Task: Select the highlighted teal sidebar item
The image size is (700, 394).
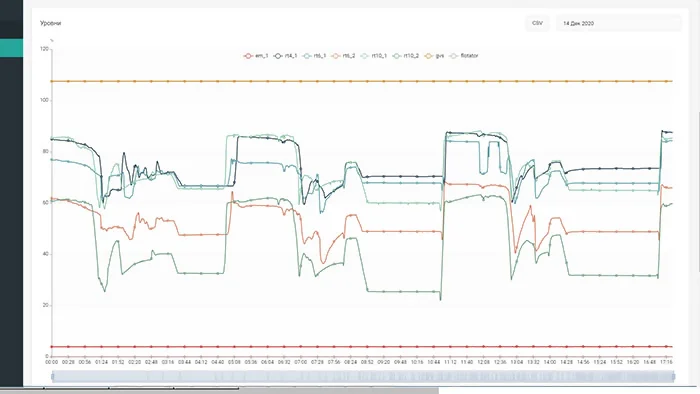Action: click(x=12, y=48)
